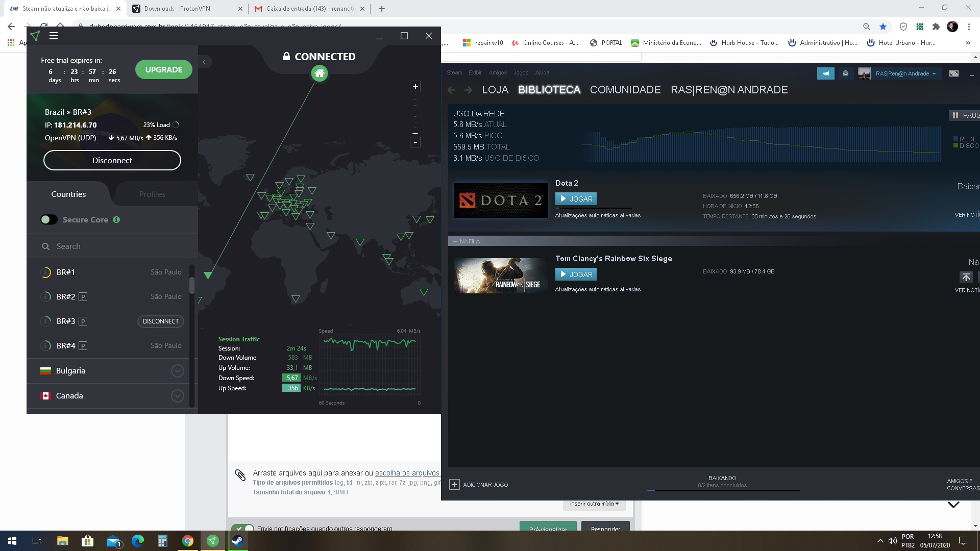Open the Steam icon in the taskbar

237,541
